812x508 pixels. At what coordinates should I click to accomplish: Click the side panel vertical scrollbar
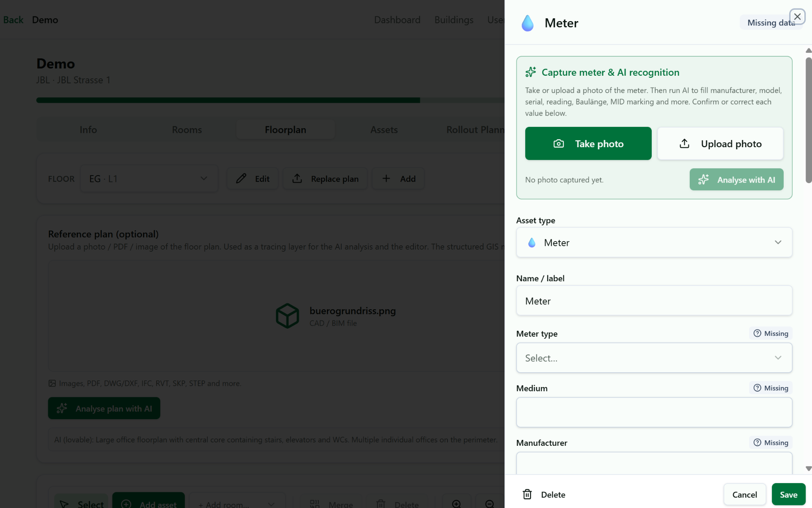tap(808, 121)
